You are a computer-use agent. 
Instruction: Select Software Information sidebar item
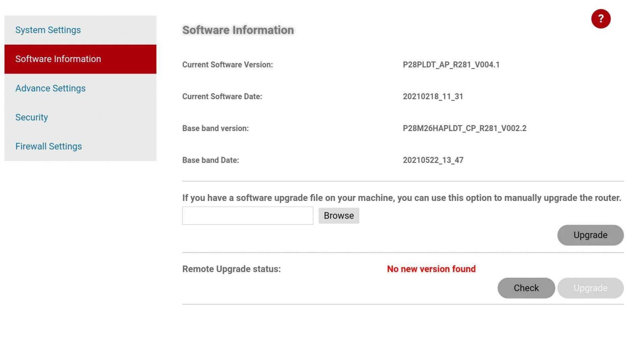[x=80, y=59]
